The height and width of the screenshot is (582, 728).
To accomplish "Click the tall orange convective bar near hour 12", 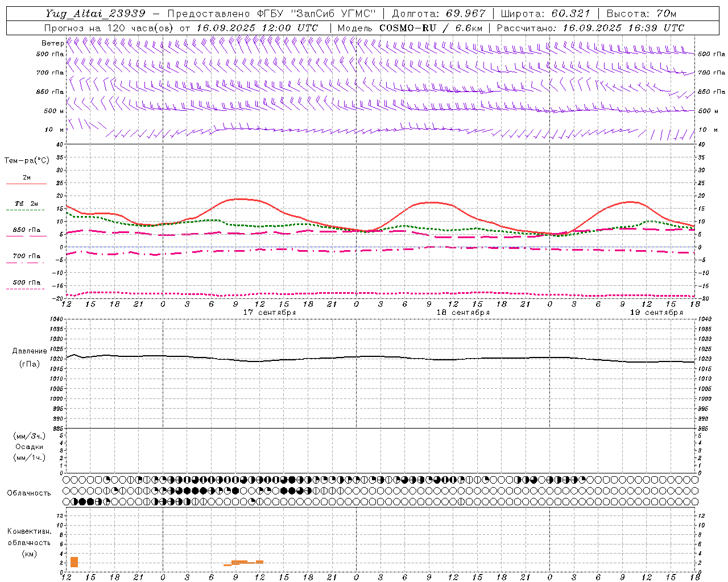I will point(74,562).
